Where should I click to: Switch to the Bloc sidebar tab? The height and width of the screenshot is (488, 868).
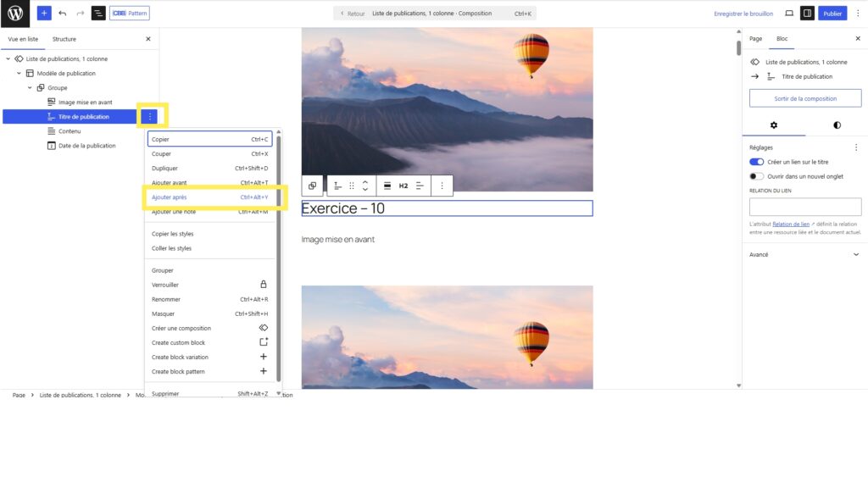pos(782,39)
